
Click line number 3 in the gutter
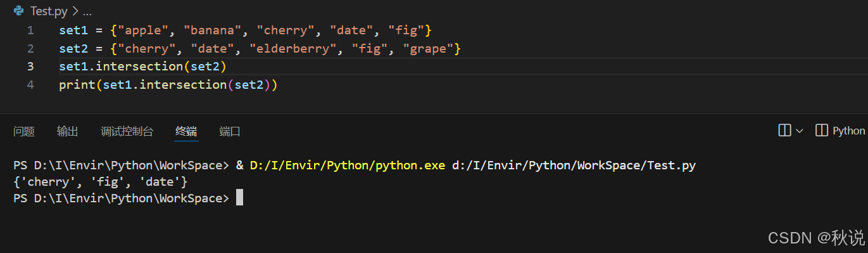(30, 67)
